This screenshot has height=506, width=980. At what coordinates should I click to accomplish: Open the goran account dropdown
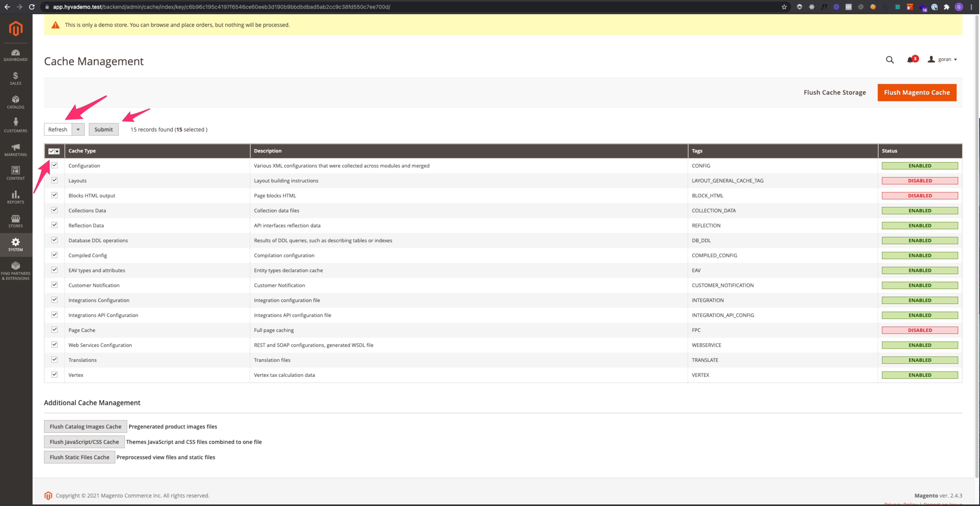[x=942, y=59]
